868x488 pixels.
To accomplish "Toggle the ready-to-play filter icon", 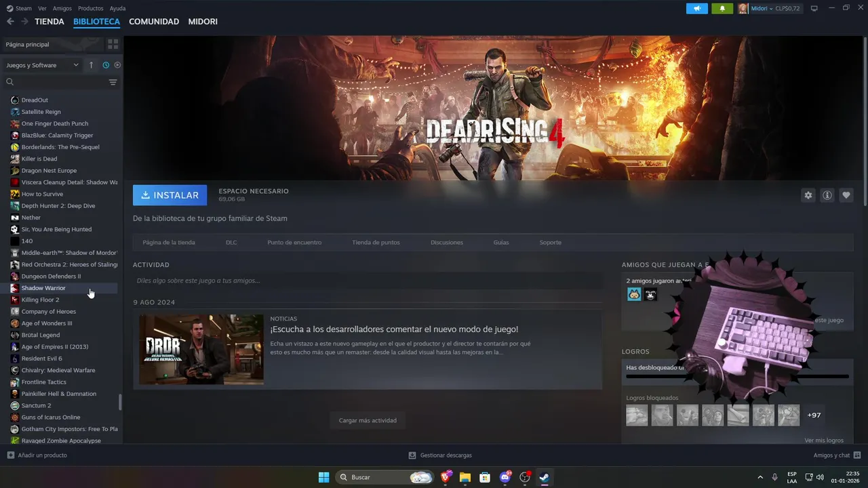I will [117, 65].
